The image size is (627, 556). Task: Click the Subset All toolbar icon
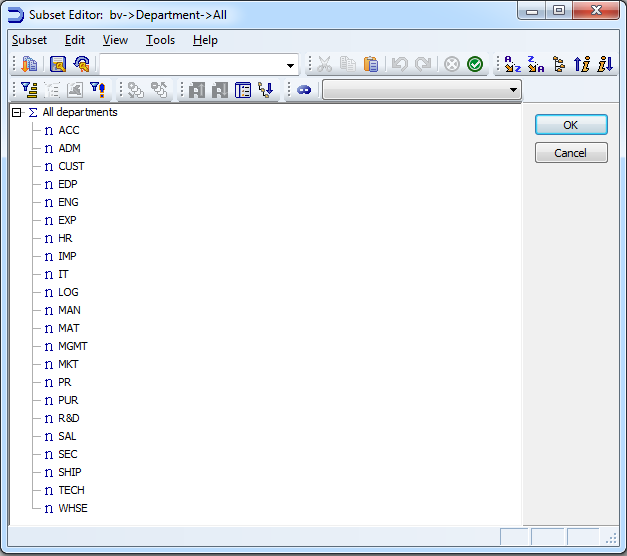29,64
